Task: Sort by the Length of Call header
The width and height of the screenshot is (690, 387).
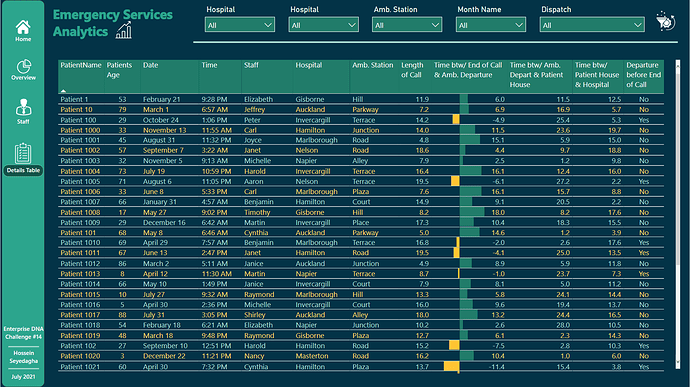Action: (412, 70)
